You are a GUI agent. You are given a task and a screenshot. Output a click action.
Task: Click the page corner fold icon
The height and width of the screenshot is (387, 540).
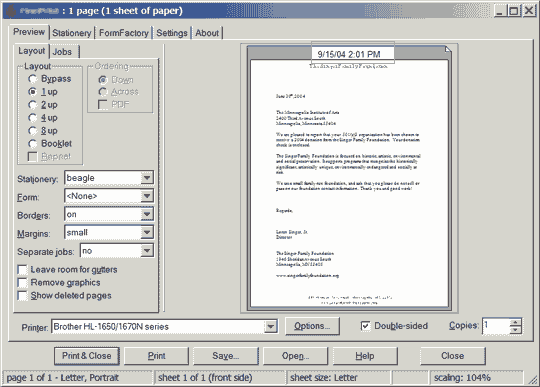(448, 50)
